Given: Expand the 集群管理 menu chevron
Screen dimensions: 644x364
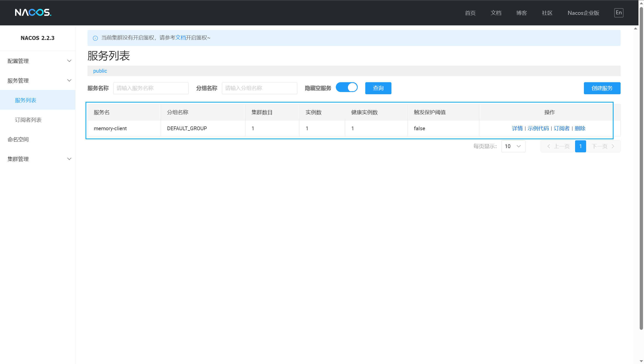Looking at the screenshot, I should (69, 159).
